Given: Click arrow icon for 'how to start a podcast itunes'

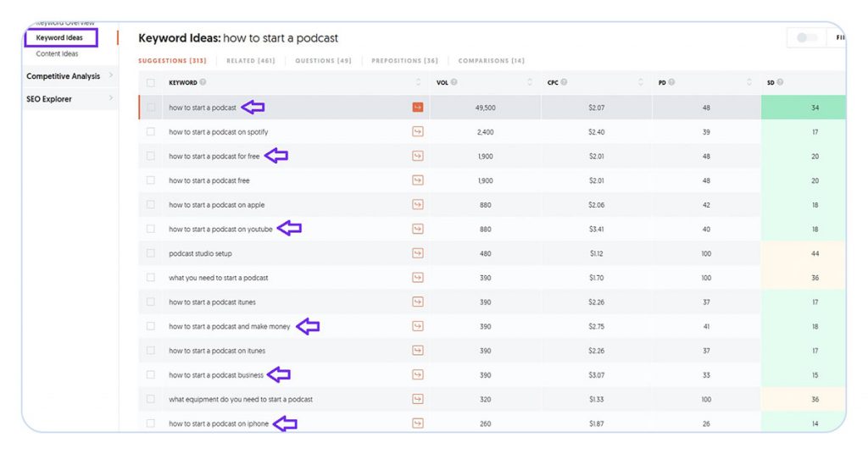Looking at the screenshot, I should click(418, 302).
